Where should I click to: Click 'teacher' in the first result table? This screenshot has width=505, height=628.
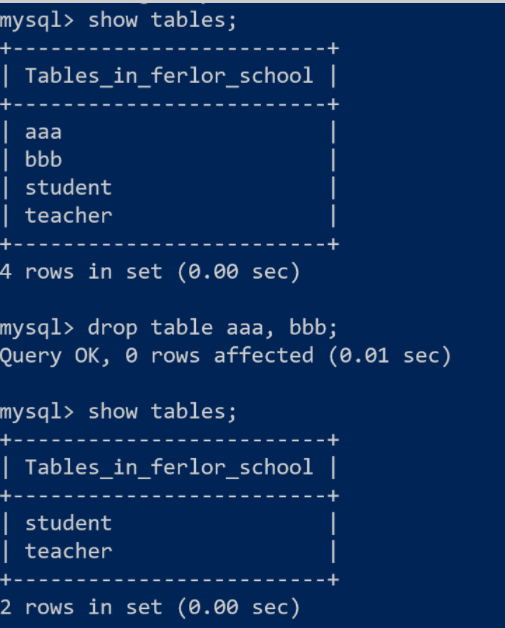[68, 216]
